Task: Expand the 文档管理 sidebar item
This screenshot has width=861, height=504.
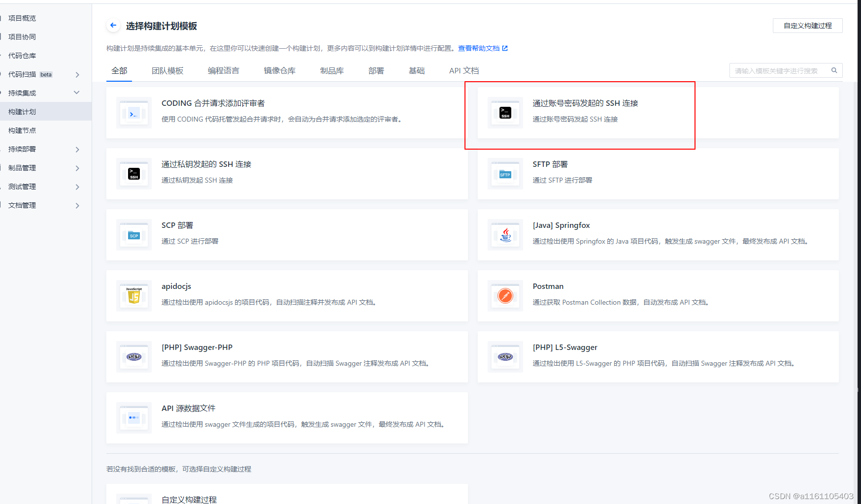Action: coord(77,205)
